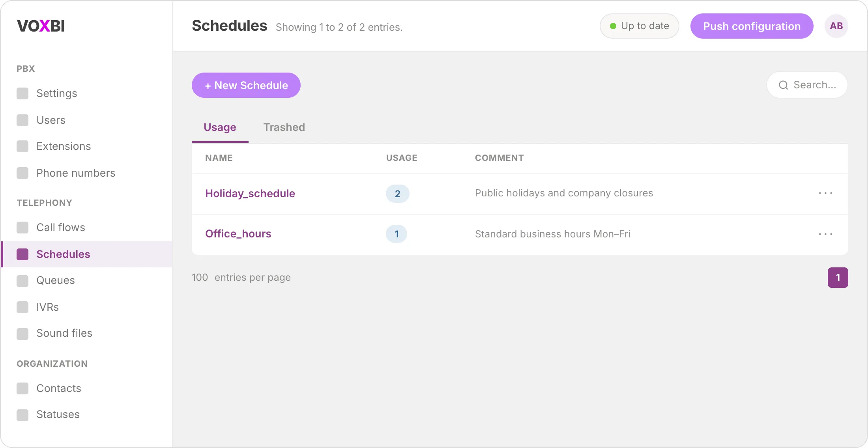Click the Settings sidebar icon
The image size is (868, 448).
[22, 93]
